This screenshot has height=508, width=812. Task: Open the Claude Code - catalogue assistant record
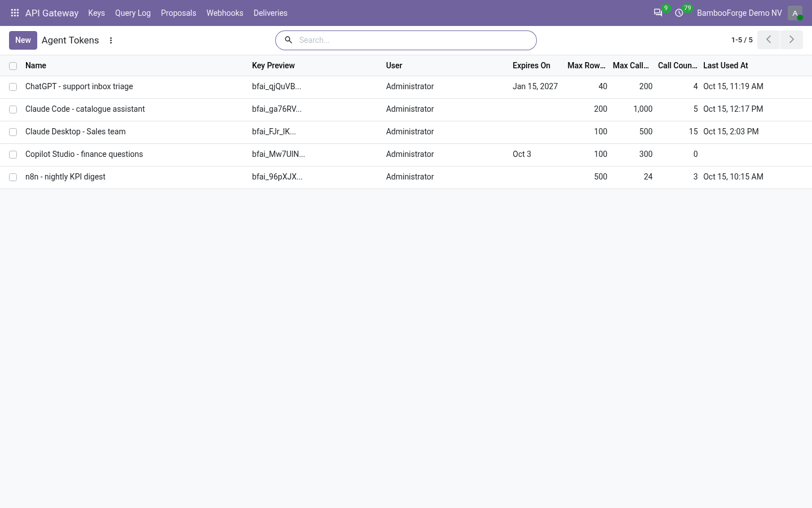pos(85,109)
